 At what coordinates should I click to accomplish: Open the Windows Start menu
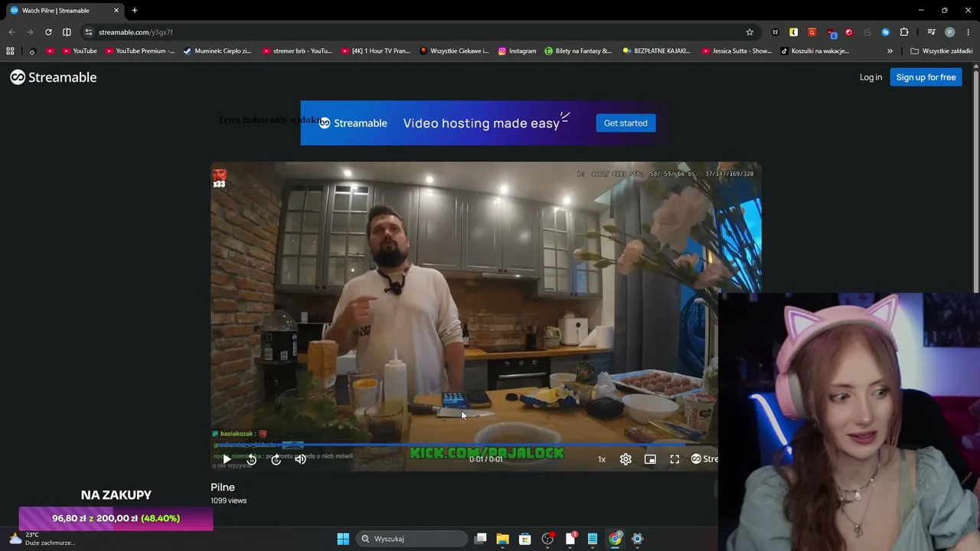[343, 539]
